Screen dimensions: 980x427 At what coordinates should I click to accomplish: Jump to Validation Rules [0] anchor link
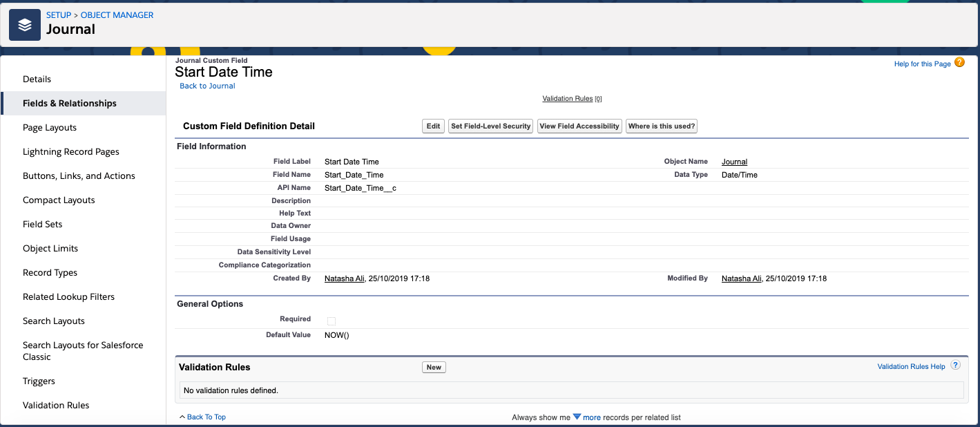pos(568,99)
